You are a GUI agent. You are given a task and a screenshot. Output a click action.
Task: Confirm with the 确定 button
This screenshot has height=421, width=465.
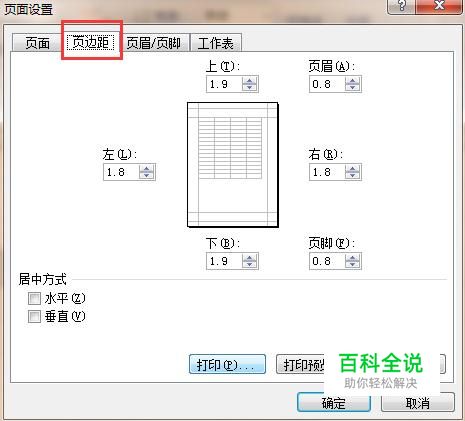point(334,402)
